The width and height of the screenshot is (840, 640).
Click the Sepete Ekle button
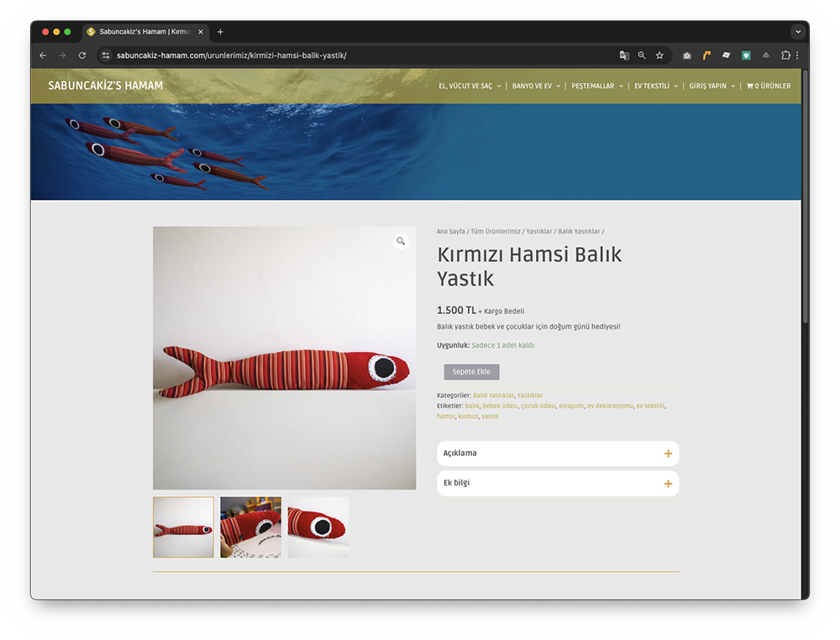click(x=471, y=372)
